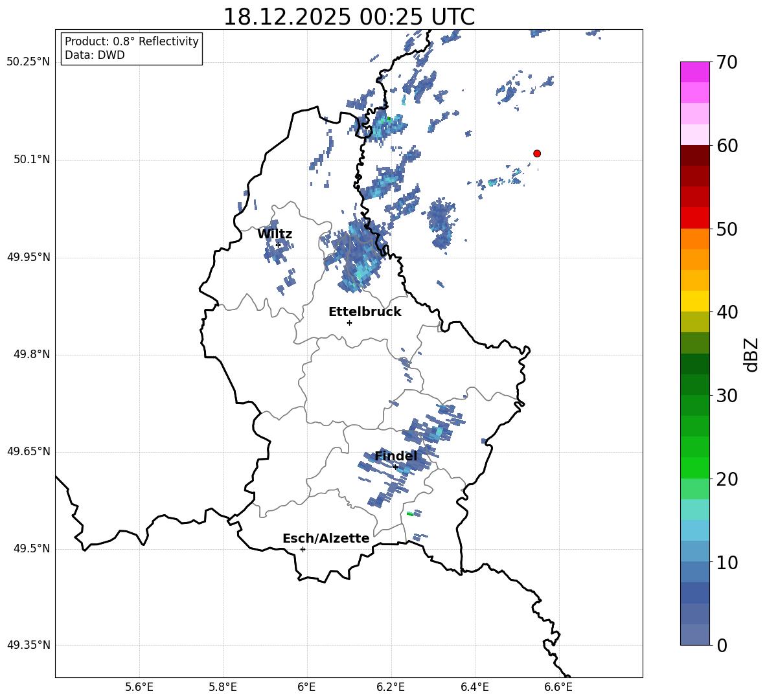Click the yellow colorbar segment above 40
The width and height of the screenshot is (767, 700).
695,301
